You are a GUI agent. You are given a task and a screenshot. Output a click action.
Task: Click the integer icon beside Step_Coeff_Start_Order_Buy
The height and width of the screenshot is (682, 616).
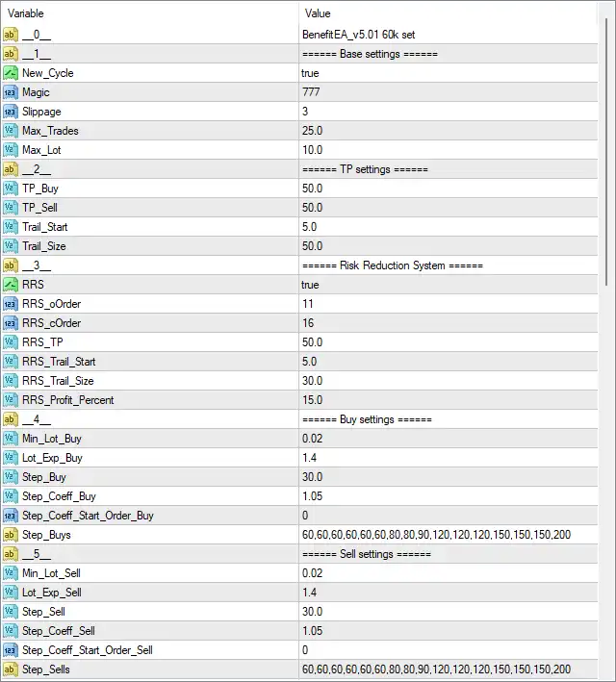(x=11, y=516)
